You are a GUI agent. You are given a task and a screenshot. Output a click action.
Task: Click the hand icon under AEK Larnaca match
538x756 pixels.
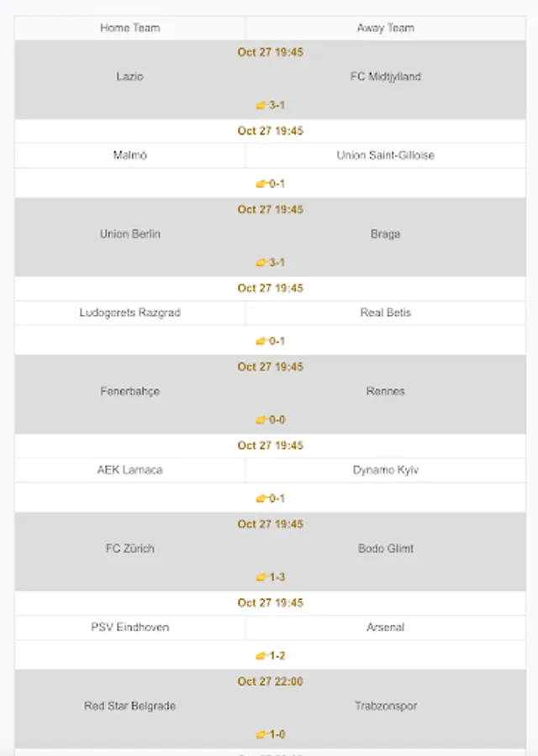261,498
